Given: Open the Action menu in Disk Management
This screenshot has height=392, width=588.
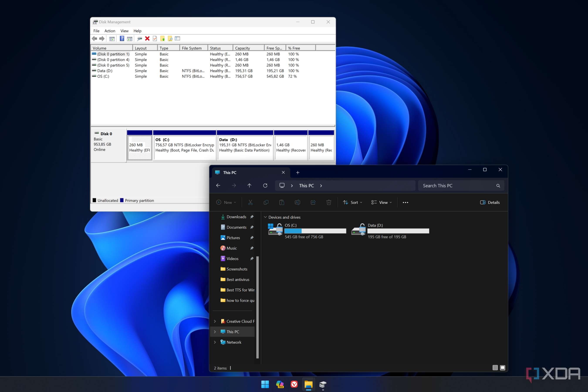Looking at the screenshot, I should (x=110, y=31).
